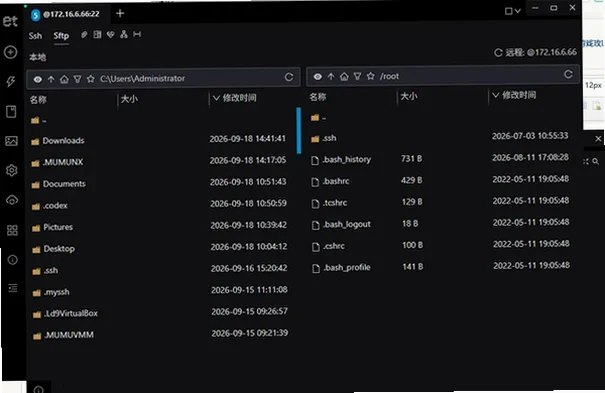
Task: Click the blue scrollbar of local file list
Action: coord(299,130)
